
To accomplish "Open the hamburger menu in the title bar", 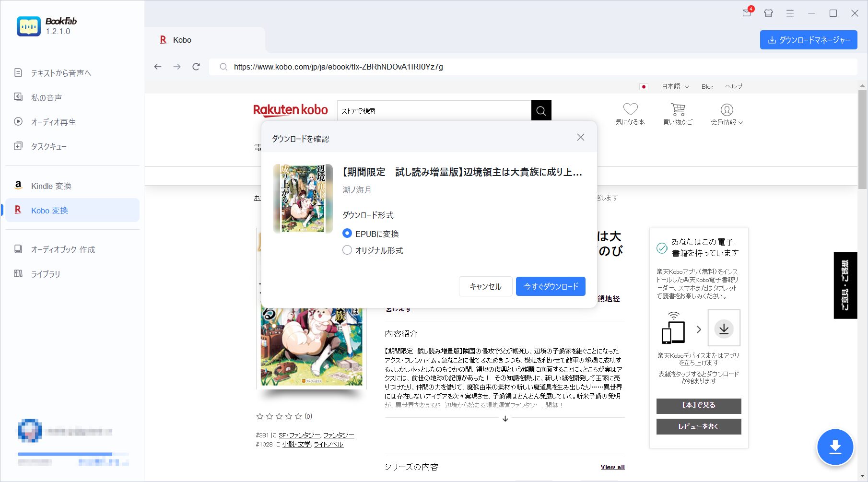I will point(789,13).
